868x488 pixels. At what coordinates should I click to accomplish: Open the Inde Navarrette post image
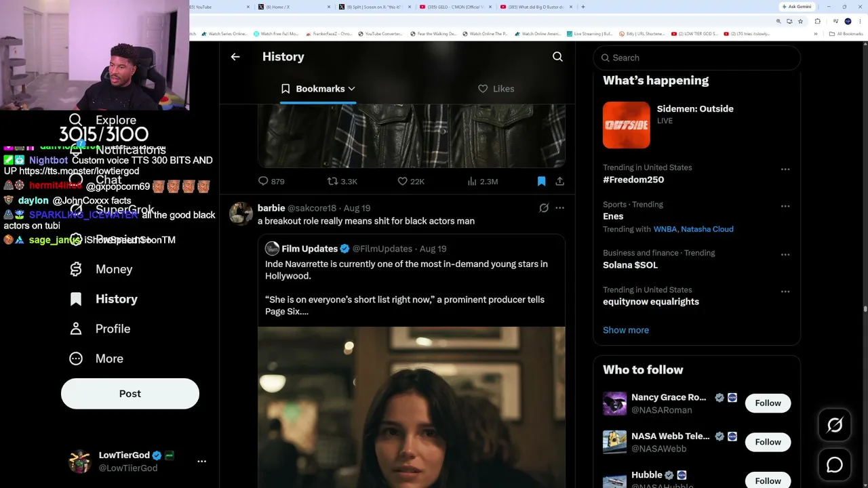411,407
